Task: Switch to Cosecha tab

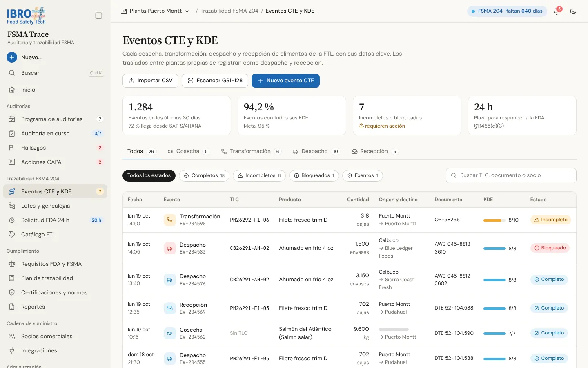Action: click(x=188, y=151)
